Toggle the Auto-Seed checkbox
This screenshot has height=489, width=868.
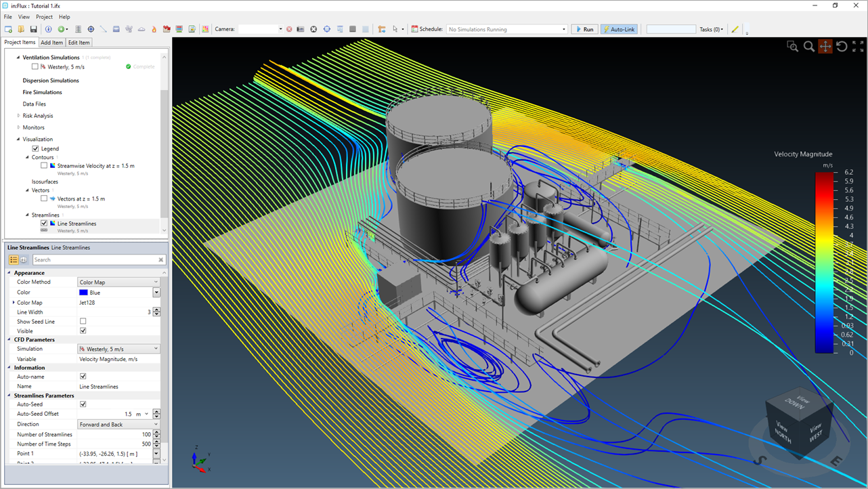83,404
